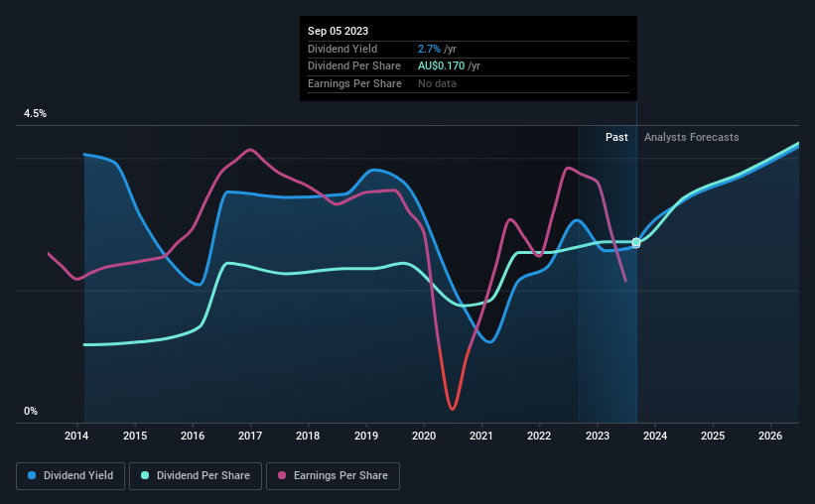Click the highlighted data point marker on chart
The height and width of the screenshot is (504, 815).
tap(636, 243)
